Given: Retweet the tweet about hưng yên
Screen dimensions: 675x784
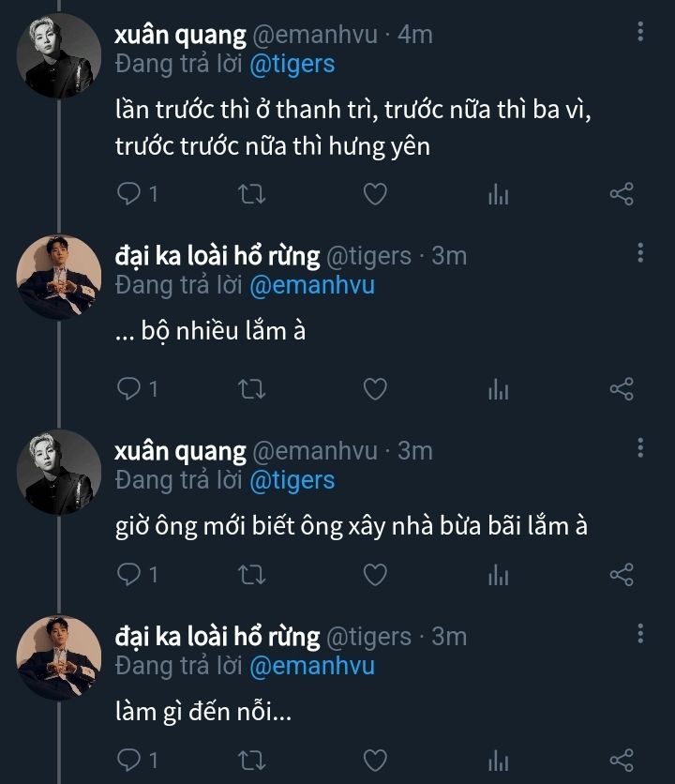Looking at the screenshot, I should (252, 194).
